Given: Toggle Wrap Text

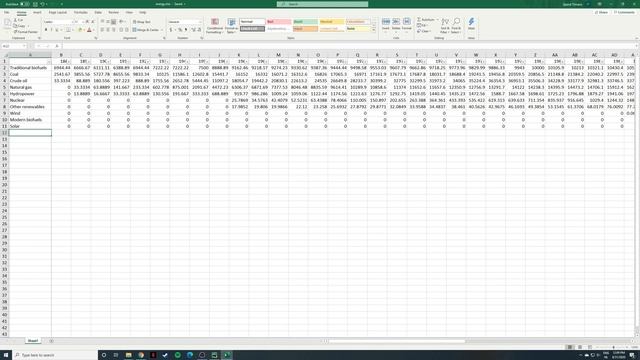Looking at the screenshot, I should pos(142,22).
